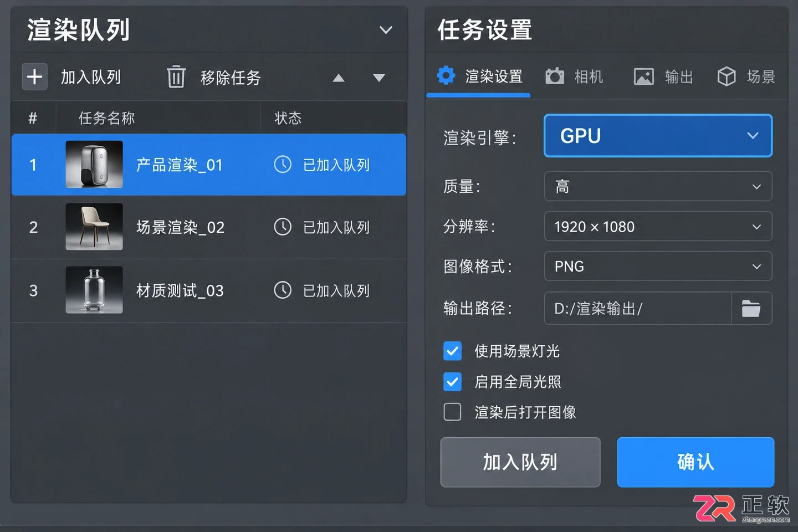Select the chair thumbnail of 场景渲染_02
Image resolution: width=798 pixels, height=532 pixels.
(94, 227)
